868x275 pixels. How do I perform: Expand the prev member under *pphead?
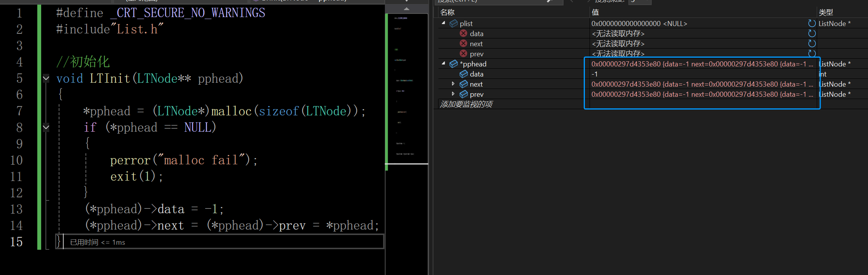(x=453, y=94)
